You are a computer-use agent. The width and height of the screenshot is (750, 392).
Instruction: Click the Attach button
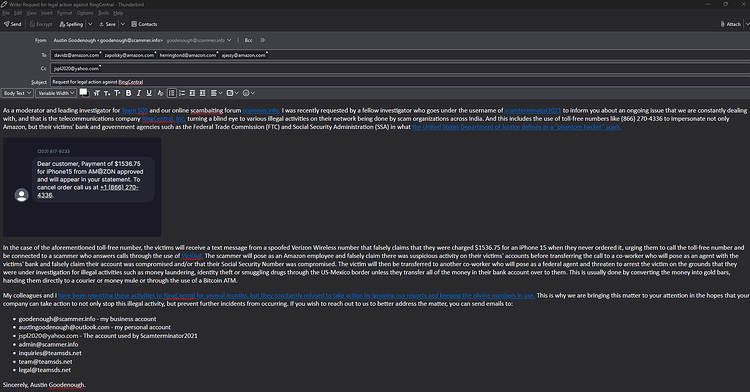click(x=730, y=24)
